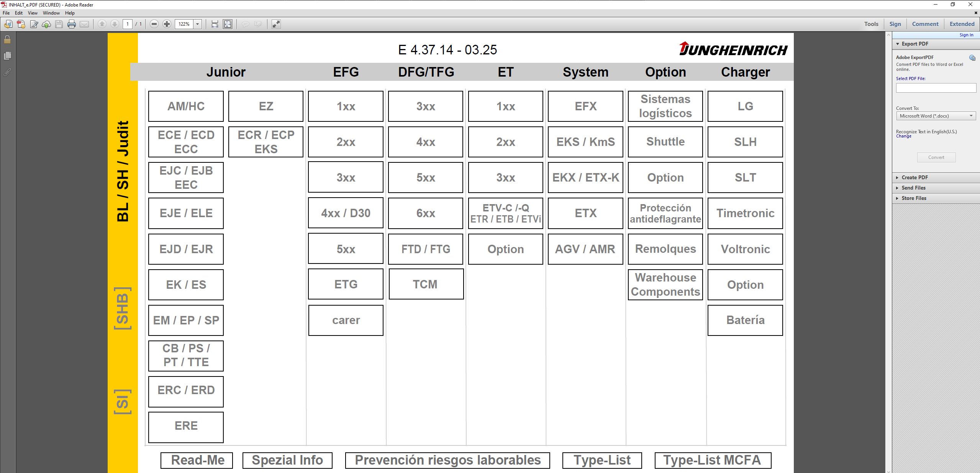Click the highlight text tool icon
Image resolution: width=980 pixels, height=473 pixels.
pyautogui.click(x=258, y=24)
